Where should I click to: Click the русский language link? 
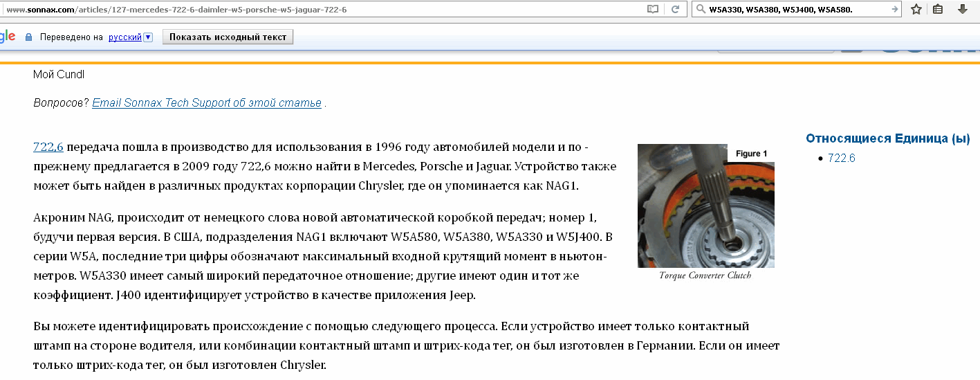point(125,37)
